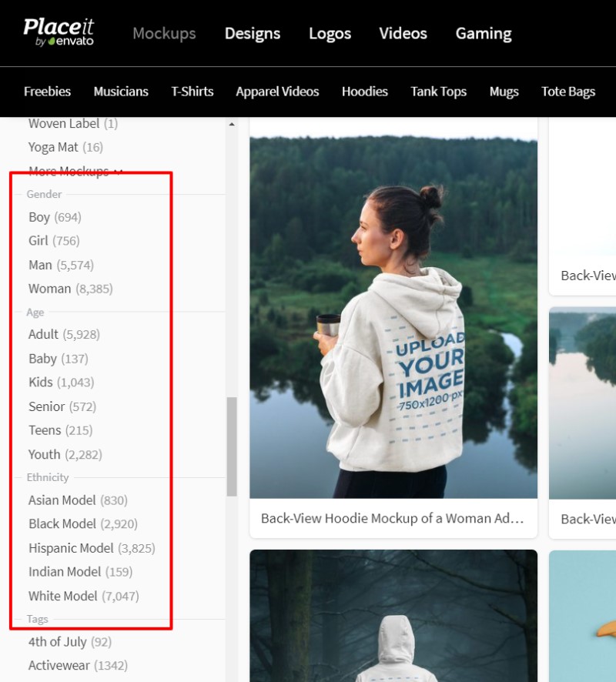Open the woman back-view hoodie mockup thumbnail
The height and width of the screenshot is (682, 616).
393,317
